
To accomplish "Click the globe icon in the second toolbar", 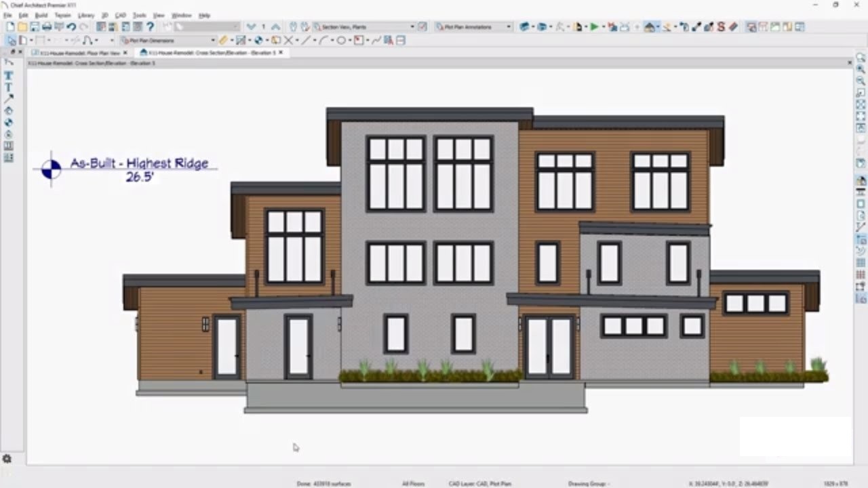I will click(258, 40).
